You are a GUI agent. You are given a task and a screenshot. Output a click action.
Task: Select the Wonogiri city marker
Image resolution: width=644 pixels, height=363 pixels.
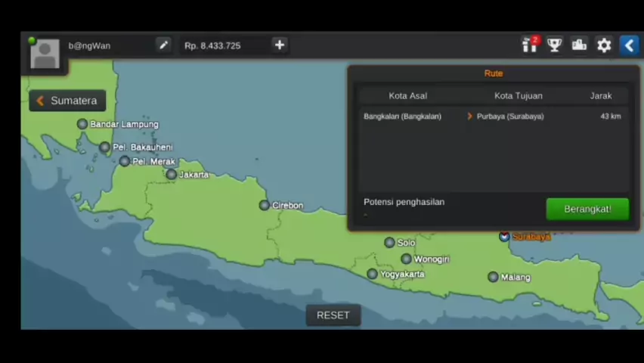point(406,259)
